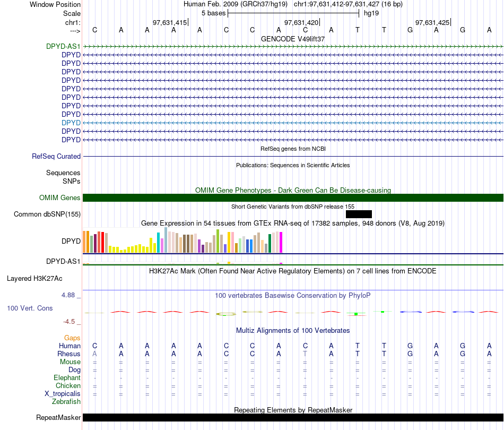The image size is (504, 430).
Task: Select the Elephant alignment row label
Action: click(67, 378)
